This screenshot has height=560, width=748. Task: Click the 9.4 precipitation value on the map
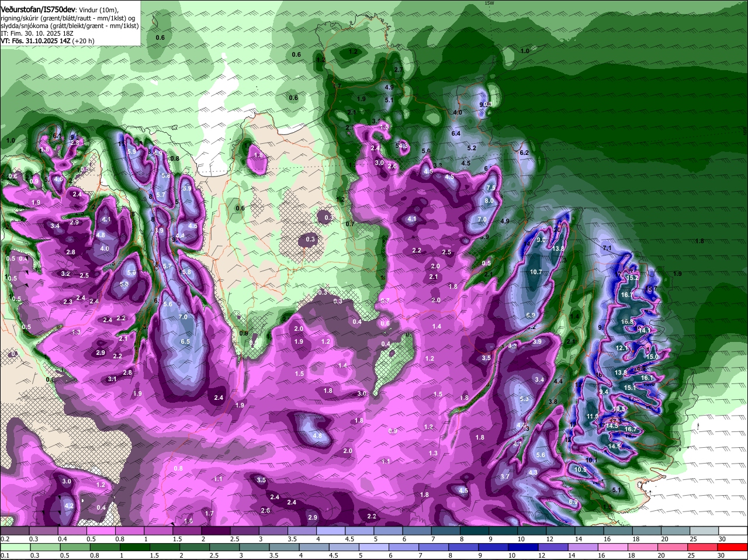click(x=604, y=392)
